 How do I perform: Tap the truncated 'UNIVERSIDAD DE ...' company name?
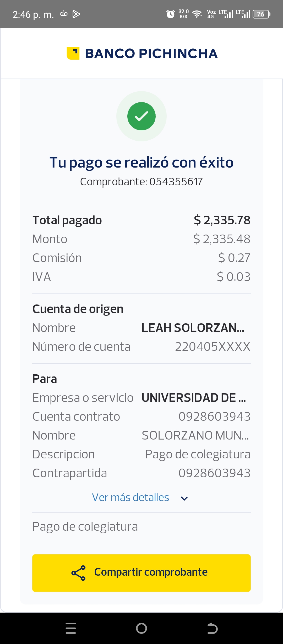pyautogui.click(x=194, y=398)
